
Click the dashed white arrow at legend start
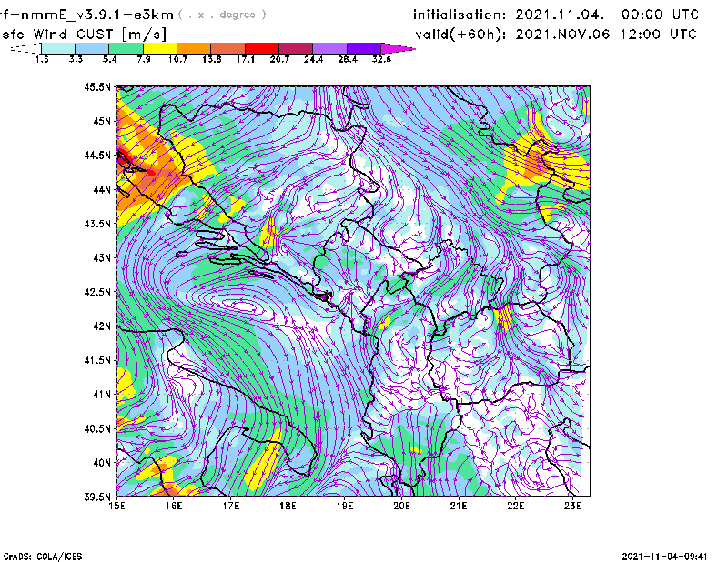coord(25,48)
